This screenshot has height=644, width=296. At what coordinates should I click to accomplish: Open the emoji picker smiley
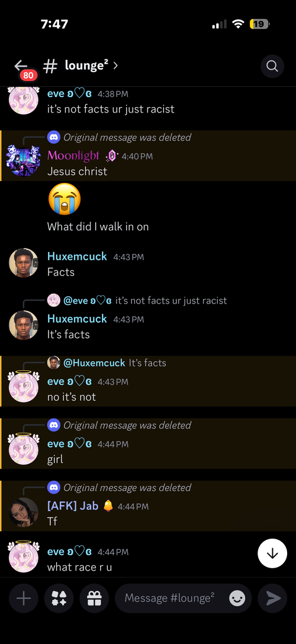(237, 598)
